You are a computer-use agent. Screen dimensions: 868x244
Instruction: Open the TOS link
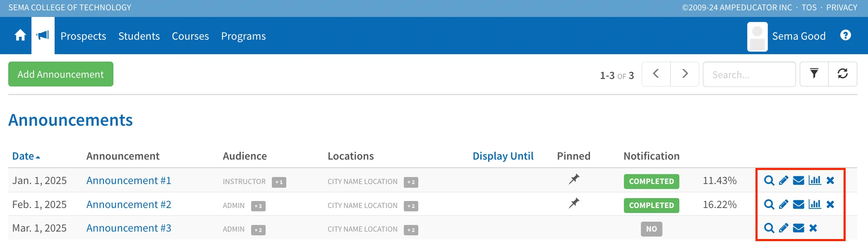coord(809,7)
